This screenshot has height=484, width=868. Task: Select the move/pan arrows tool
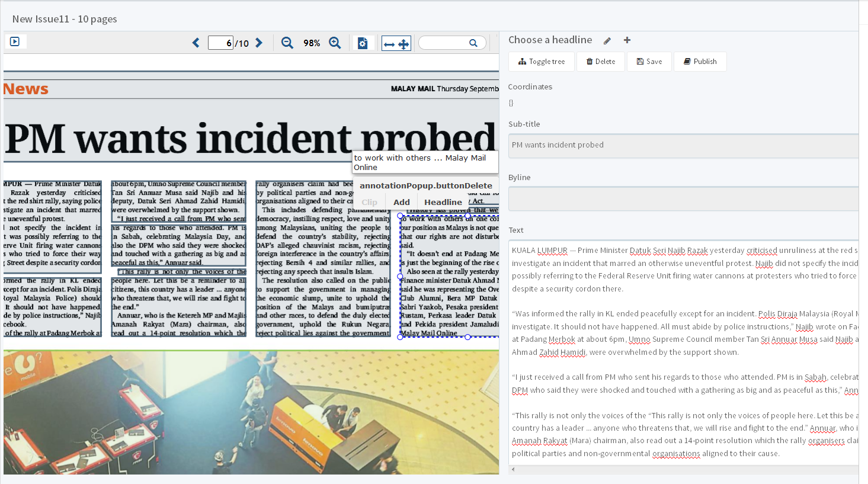tap(403, 44)
